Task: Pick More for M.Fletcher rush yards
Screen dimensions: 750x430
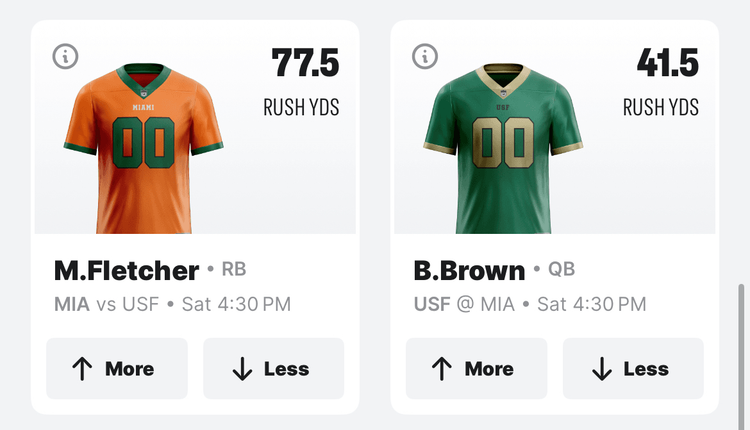Action: [116, 369]
